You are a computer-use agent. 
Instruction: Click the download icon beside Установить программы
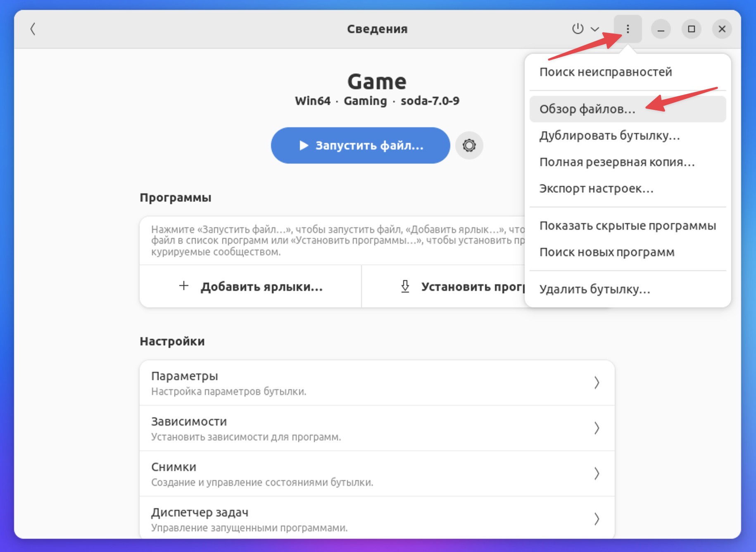[x=405, y=286]
